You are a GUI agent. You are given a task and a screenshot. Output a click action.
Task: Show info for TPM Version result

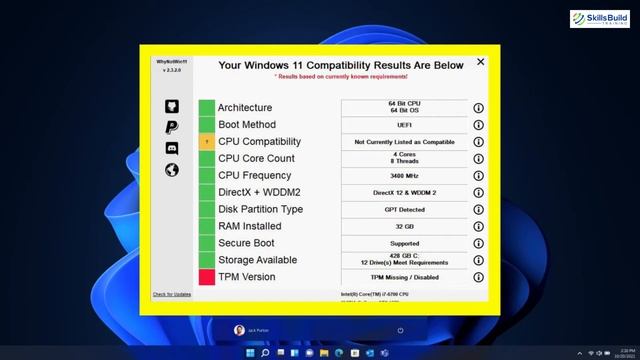point(478,277)
